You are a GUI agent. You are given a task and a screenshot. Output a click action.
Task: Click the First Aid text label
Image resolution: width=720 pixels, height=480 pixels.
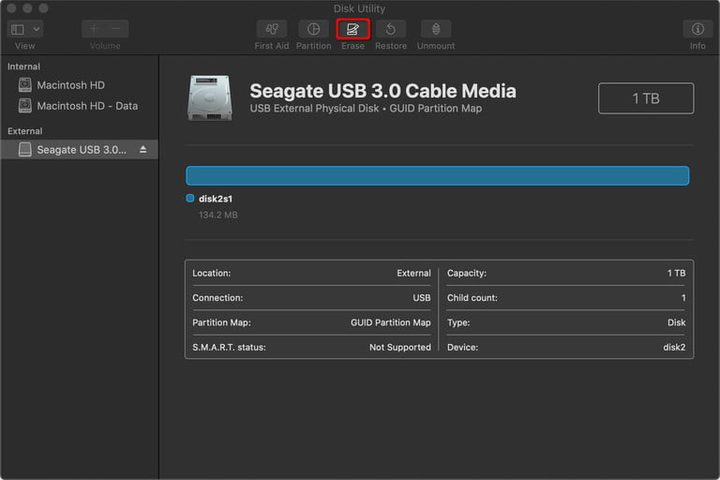click(272, 46)
